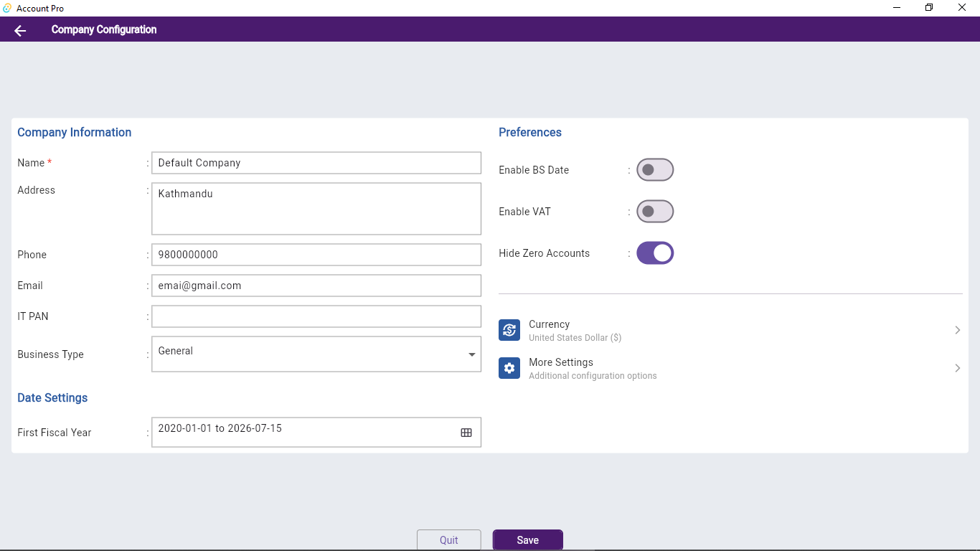Click the Company Information heading
The height and width of the screenshot is (551, 980).
pyautogui.click(x=75, y=133)
